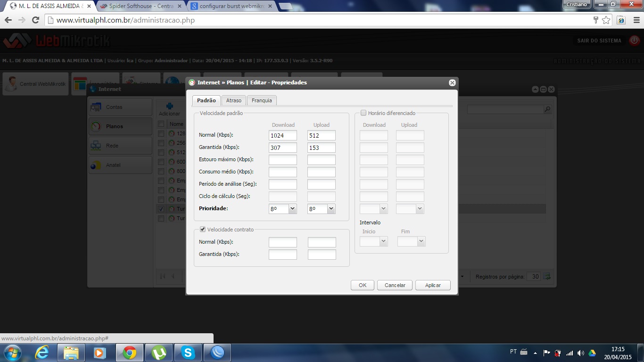Select the M. L. DE ASSIS ALMEIDA tab

pyautogui.click(x=50, y=6)
